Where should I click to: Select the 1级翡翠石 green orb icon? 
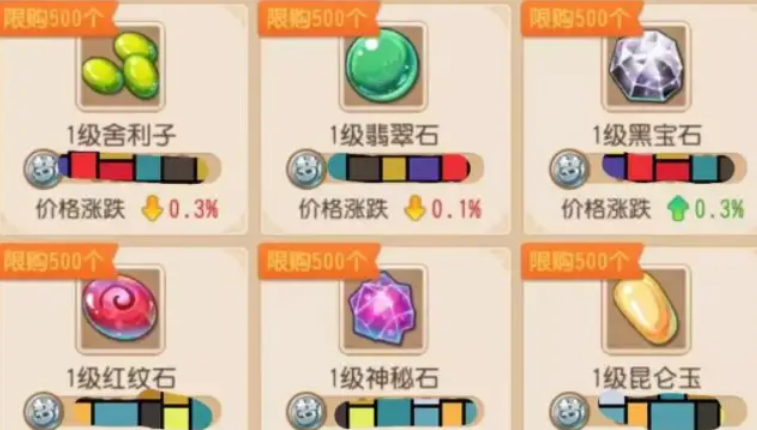(x=383, y=66)
